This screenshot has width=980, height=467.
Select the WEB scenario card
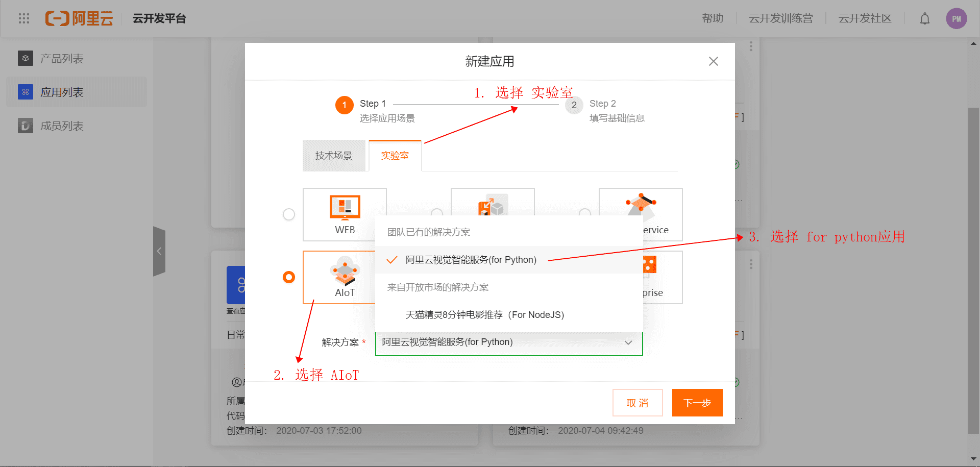345,214
